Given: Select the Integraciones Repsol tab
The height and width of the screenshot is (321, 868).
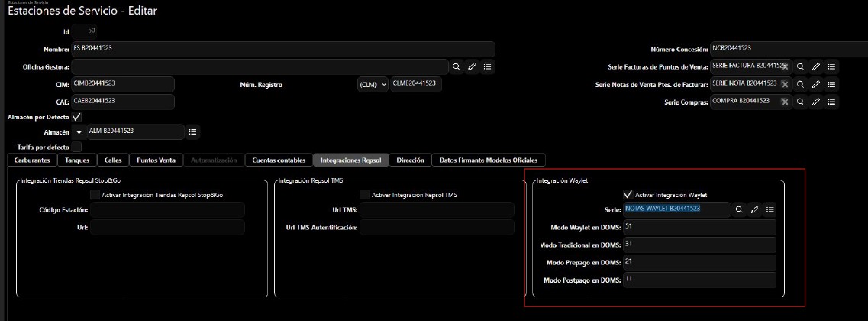Looking at the screenshot, I should [351, 160].
